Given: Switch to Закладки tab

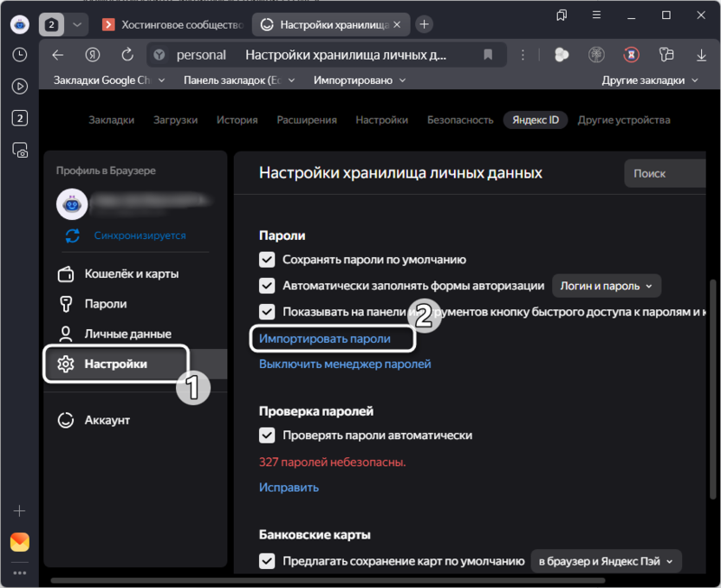Looking at the screenshot, I should tap(111, 120).
